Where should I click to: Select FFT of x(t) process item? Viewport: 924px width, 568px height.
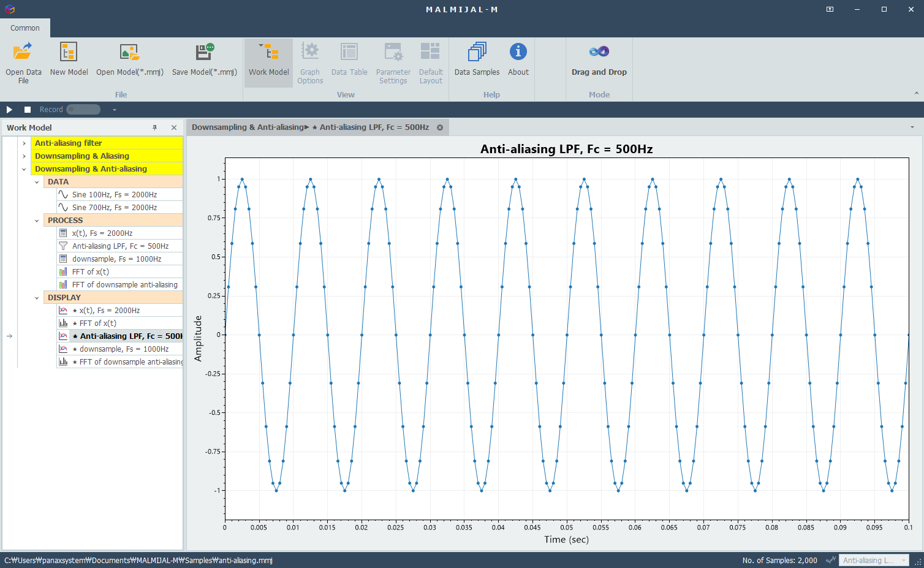tap(119, 272)
